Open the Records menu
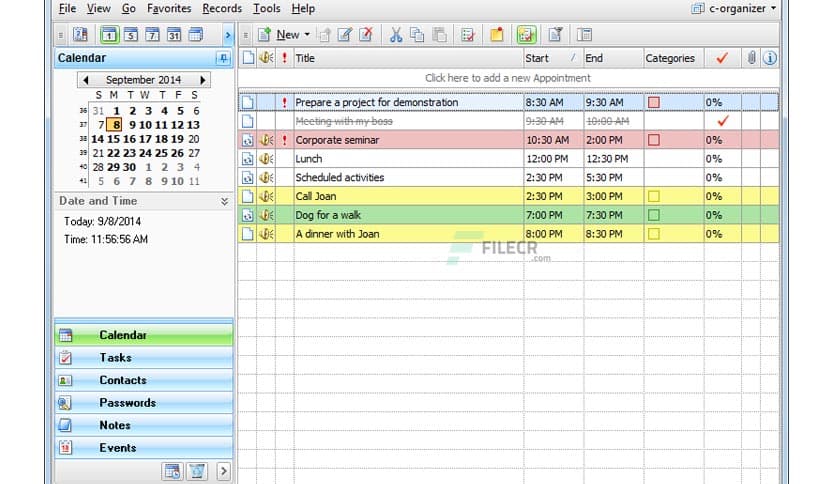This screenshot has width=836, height=484. point(222,9)
